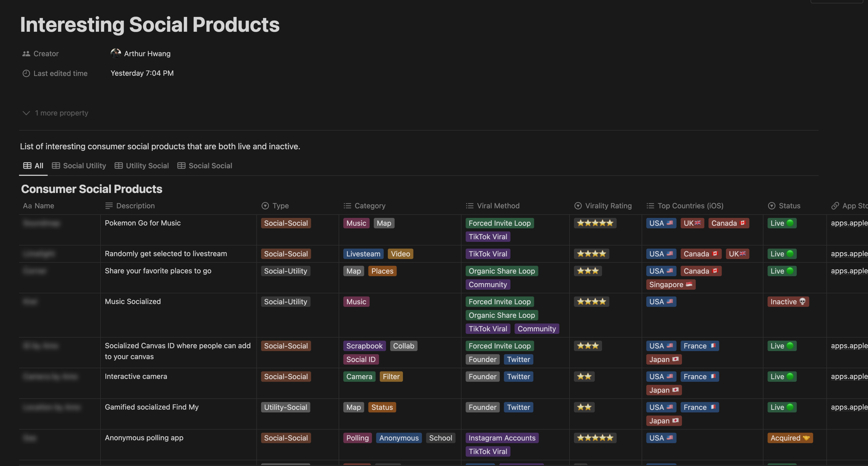Click the App Store column link icon
The width and height of the screenshot is (868, 466).
835,206
